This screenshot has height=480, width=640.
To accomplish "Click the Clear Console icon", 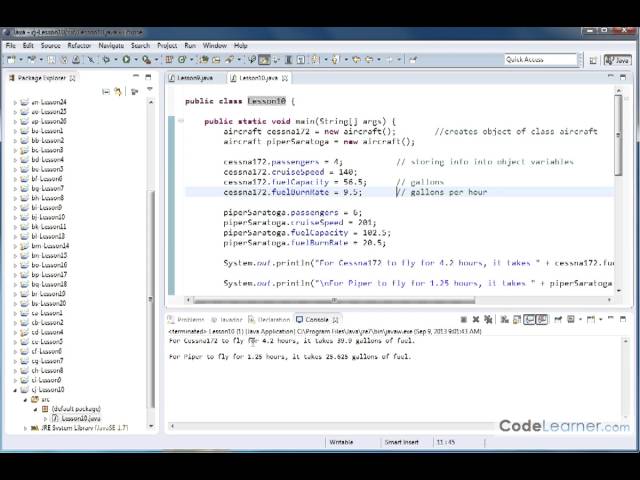I will pos(504,320).
